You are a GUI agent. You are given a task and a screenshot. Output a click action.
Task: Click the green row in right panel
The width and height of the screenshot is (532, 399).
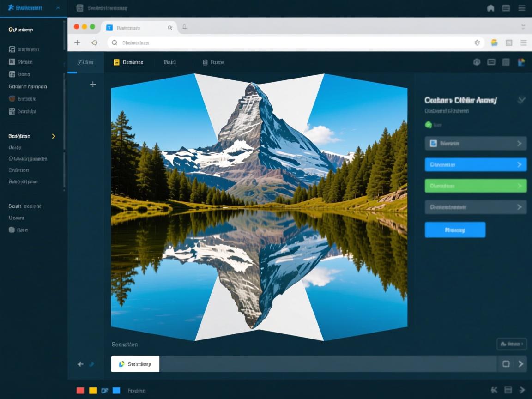point(475,186)
